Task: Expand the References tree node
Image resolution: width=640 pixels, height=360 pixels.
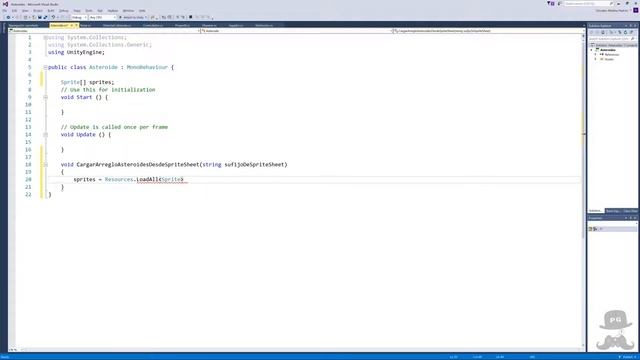Action: tap(595, 54)
